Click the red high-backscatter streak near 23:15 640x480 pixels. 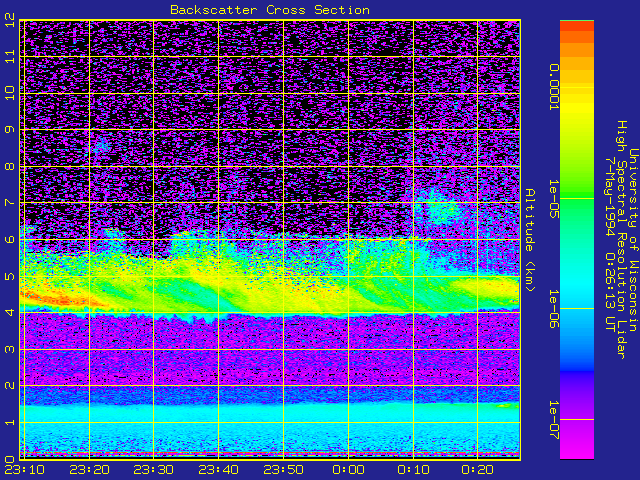pyautogui.click(x=61, y=299)
